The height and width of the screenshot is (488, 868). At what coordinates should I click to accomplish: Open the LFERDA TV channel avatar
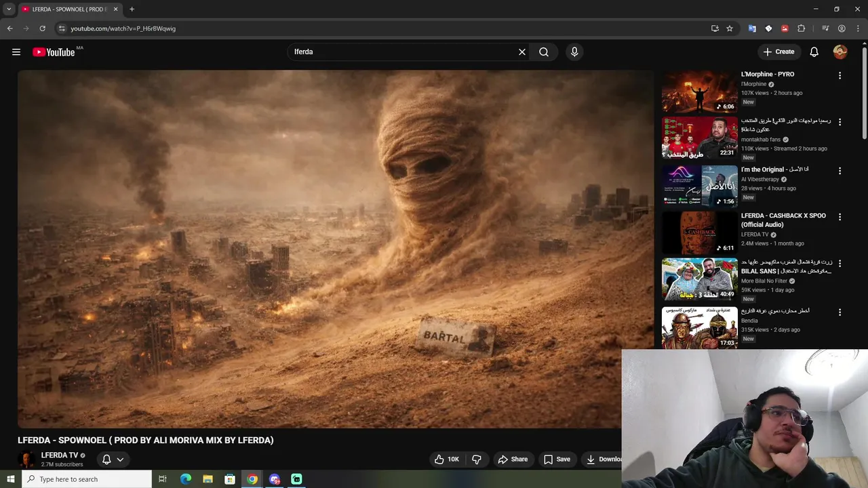coord(26,459)
